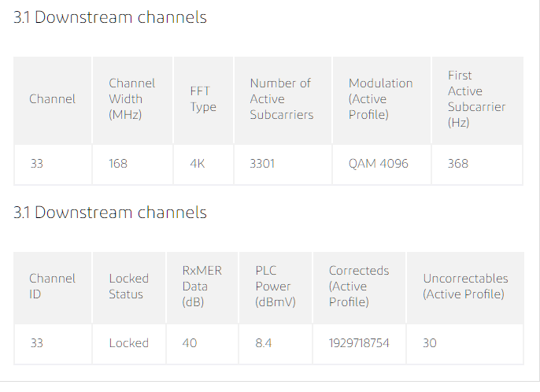Click the Channel column header
The height and width of the screenshot is (392, 540).
pyautogui.click(x=52, y=99)
